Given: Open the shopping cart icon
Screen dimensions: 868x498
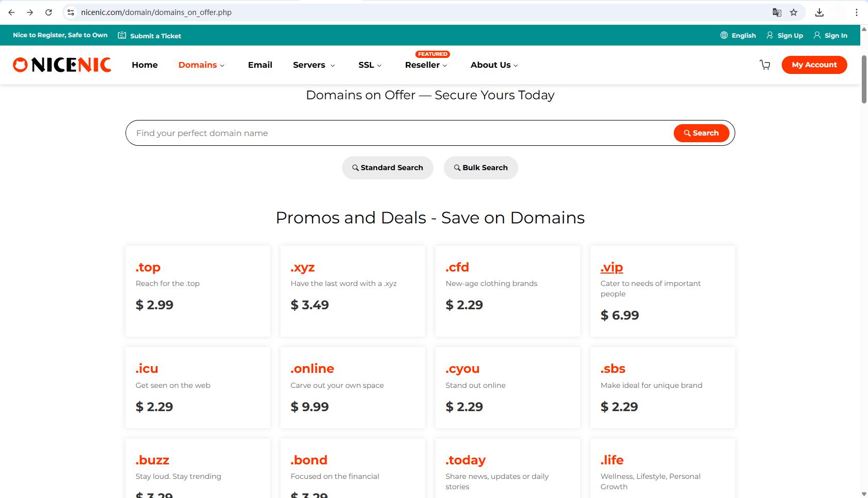Looking at the screenshot, I should tap(765, 65).
